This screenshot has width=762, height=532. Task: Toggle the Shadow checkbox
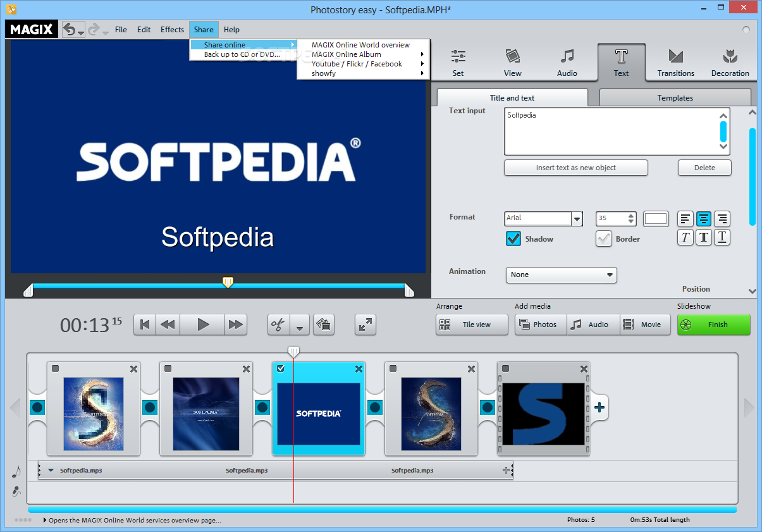coord(513,238)
